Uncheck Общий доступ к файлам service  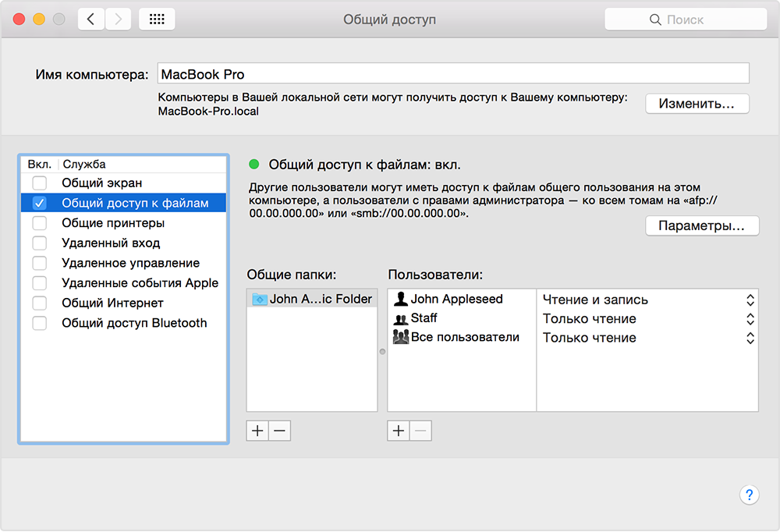(39, 204)
